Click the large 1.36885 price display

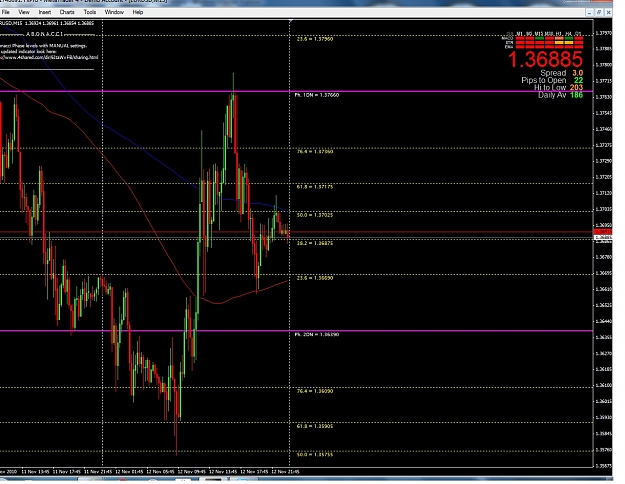tap(545, 59)
